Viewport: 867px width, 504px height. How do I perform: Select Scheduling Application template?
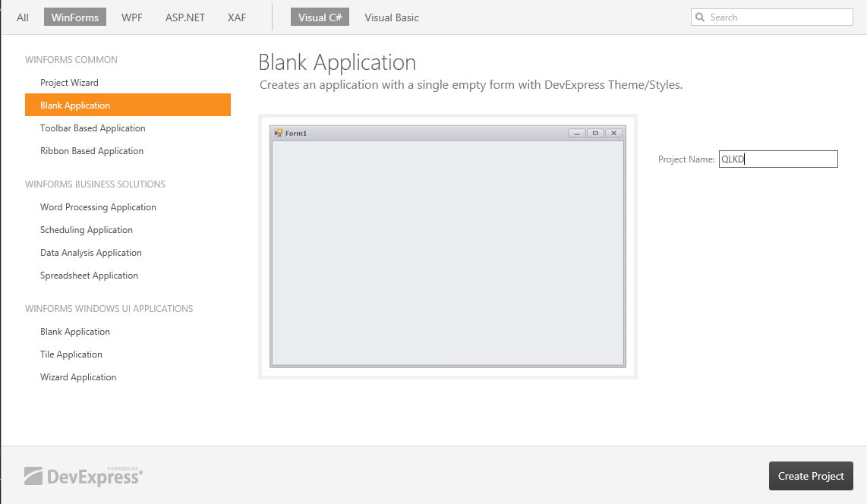pos(87,230)
